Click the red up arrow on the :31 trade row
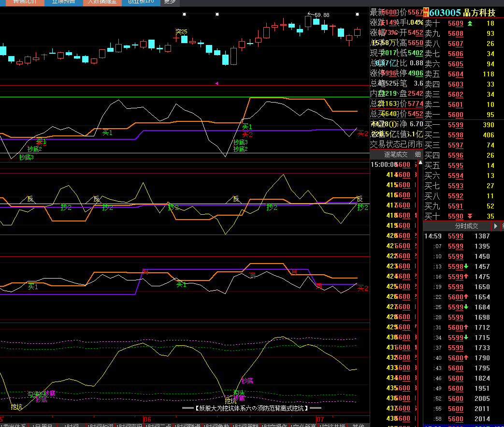 (466, 327)
